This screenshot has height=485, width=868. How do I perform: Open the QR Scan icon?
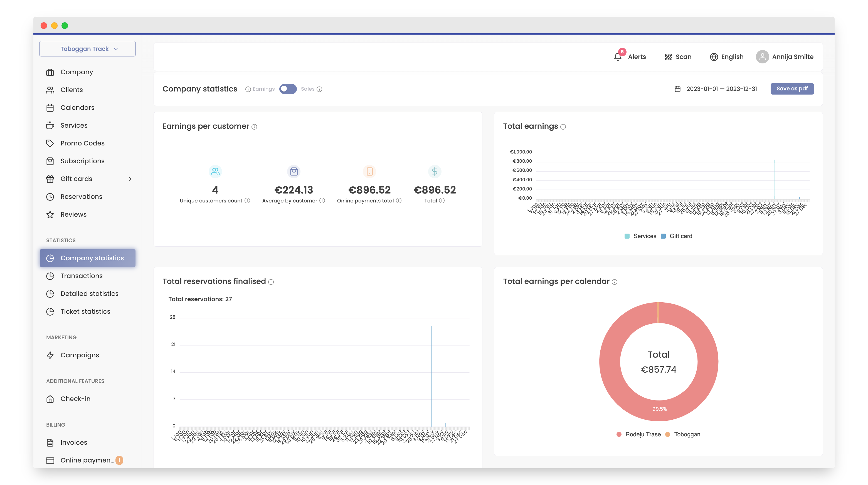pyautogui.click(x=668, y=57)
